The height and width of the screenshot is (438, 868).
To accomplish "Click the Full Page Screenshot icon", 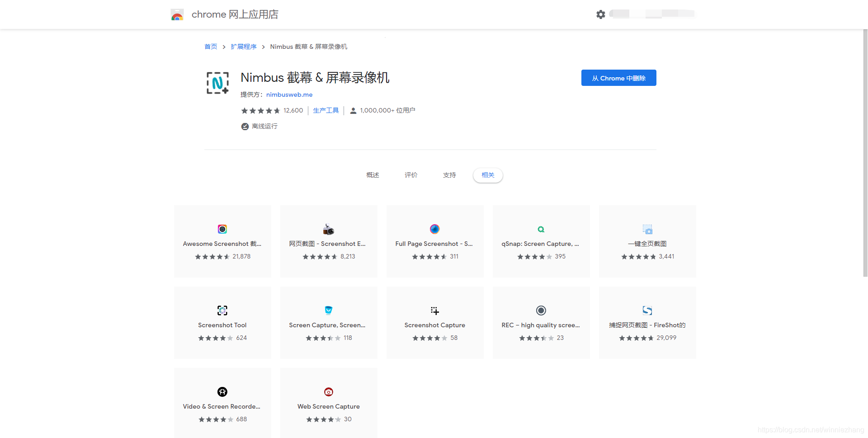I will click(x=435, y=229).
